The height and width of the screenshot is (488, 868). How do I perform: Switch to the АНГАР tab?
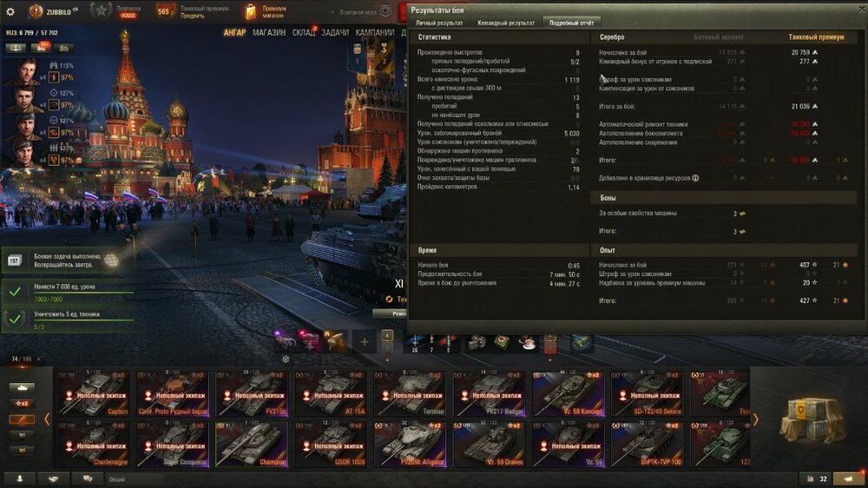pyautogui.click(x=234, y=33)
